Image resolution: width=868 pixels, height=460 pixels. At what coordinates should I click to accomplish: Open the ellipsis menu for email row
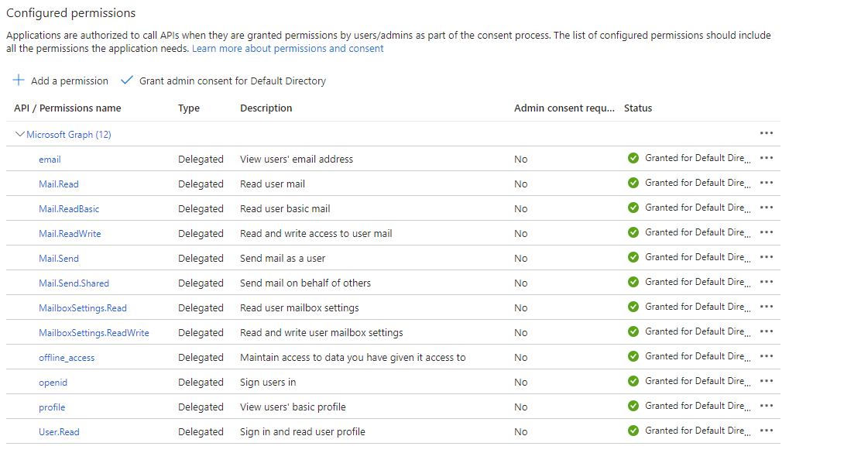(766, 158)
